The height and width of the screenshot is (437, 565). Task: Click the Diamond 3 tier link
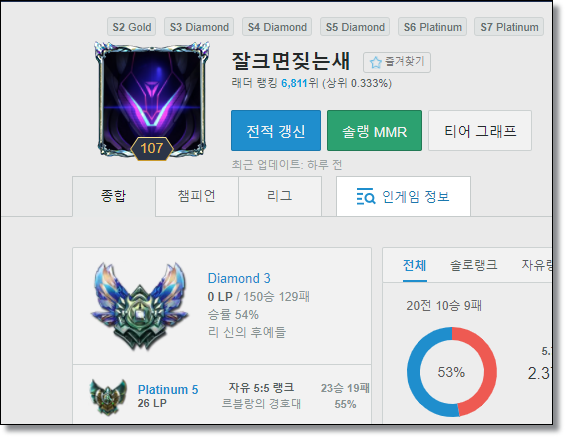coord(239,278)
